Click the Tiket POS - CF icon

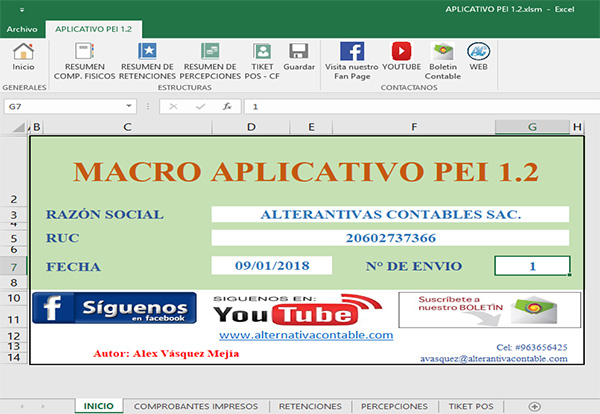pos(262,52)
